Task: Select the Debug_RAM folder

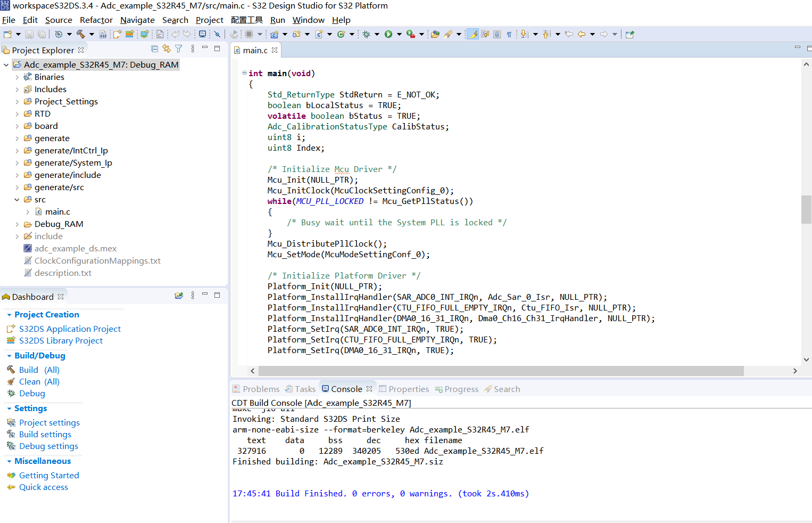Action: pyautogui.click(x=59, y=224)
